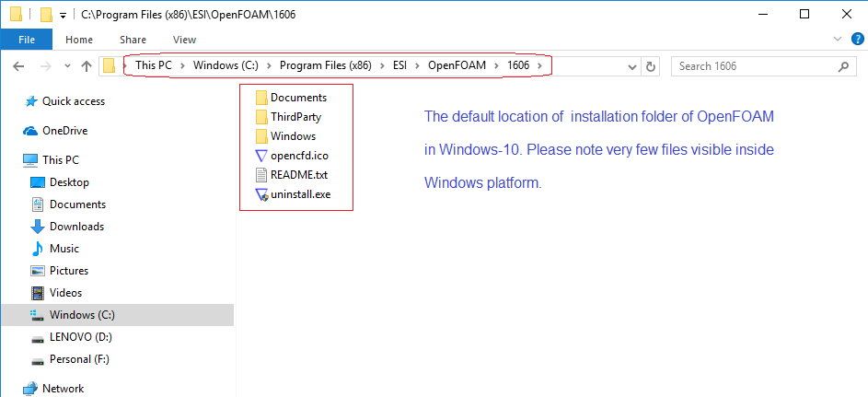This screenshot has height=397, width=868.
Task: Minimize the File Explorer window
Action: point(763,15)
